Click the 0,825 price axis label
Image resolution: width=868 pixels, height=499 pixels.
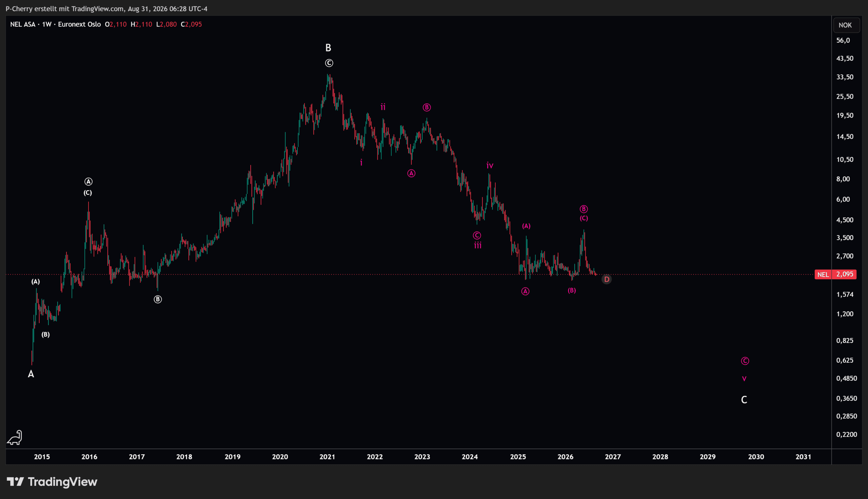pyautogui.click(x=845, y=341)
